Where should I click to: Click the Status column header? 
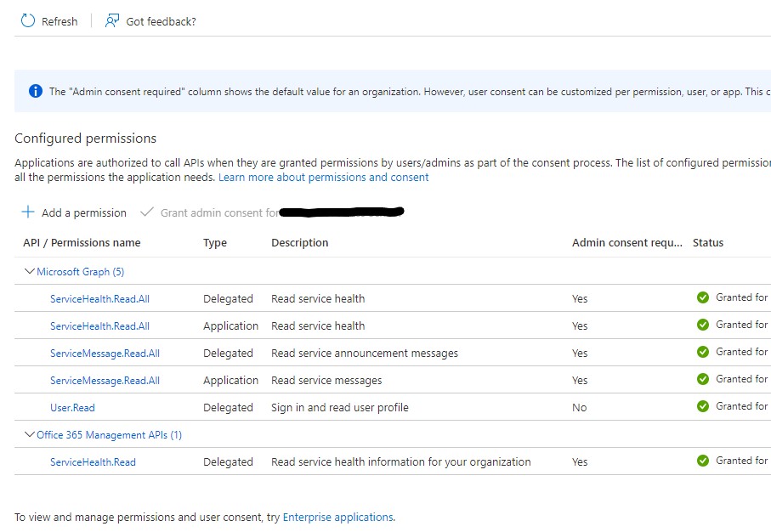click(x=710, y=242)
